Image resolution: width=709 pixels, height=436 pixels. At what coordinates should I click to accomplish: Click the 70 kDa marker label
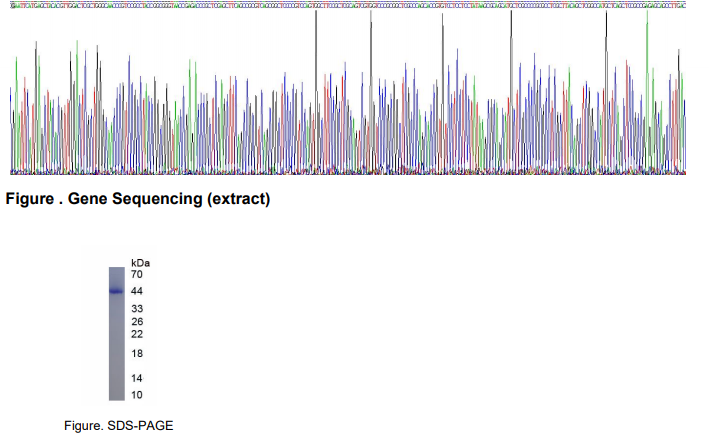pyautogui.click(x=138, y=274)
